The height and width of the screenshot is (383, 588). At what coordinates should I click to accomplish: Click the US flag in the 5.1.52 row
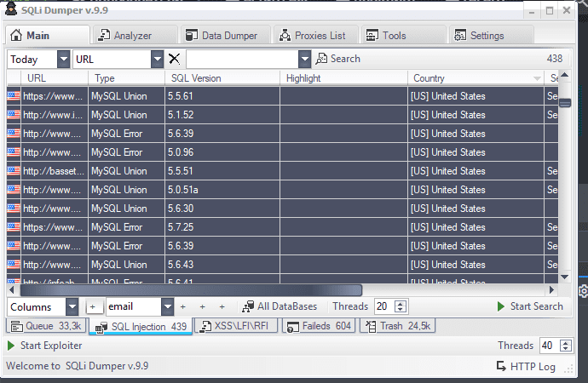click(14, 115)
